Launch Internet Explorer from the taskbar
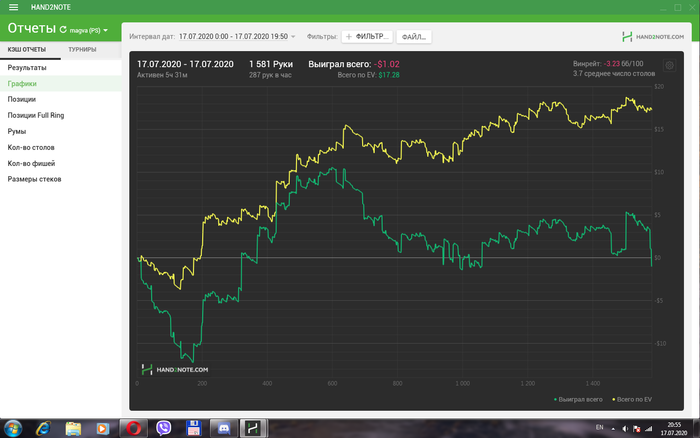Image resolution: width=700 pixels, height=438 pixels. (x=43, y=429)
